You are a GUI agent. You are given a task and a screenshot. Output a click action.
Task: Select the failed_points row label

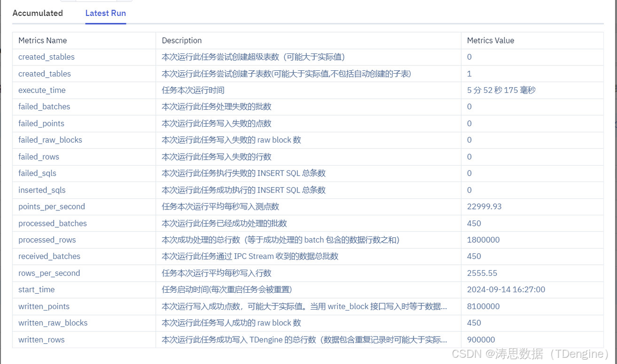(x=41, y=123)
